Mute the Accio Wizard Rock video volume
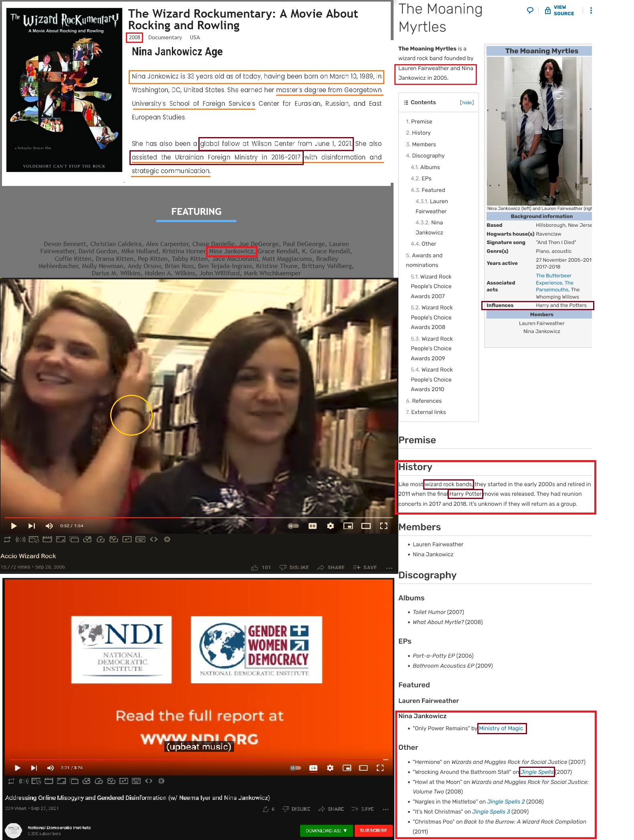 tap(49, 526)
